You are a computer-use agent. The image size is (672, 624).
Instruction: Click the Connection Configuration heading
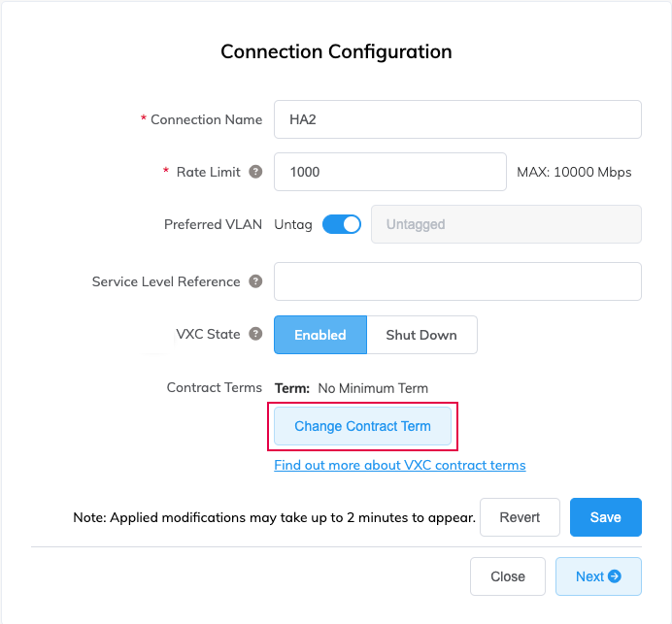click(x=336, y=51)
